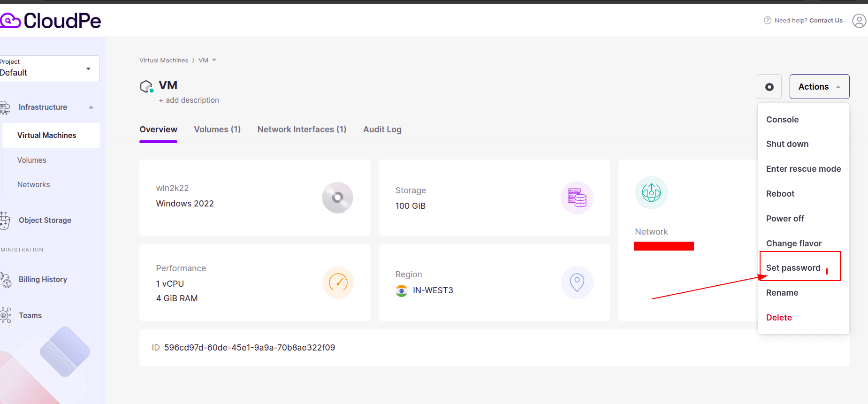Viewport: 868px width, 404px height.
Task: Click the Windows 2022 disc image icon
Action: pyautogui.click(x=337, y=198)
